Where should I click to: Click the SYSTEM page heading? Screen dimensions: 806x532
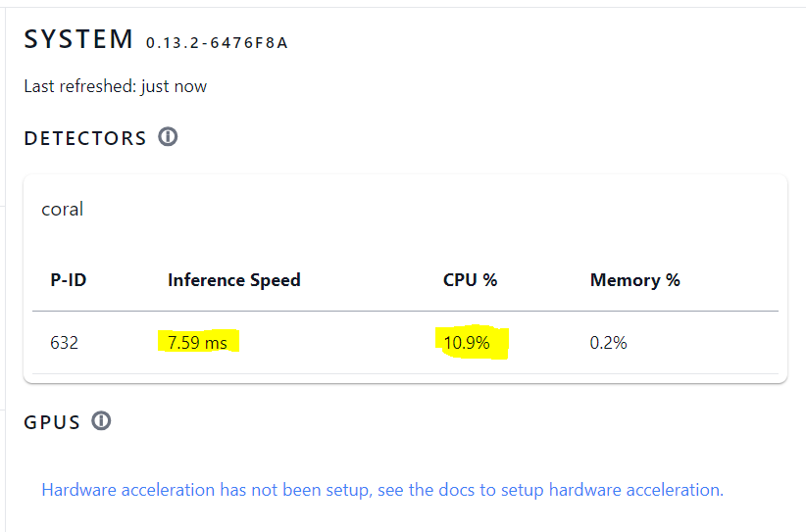[x=78, y=39]
